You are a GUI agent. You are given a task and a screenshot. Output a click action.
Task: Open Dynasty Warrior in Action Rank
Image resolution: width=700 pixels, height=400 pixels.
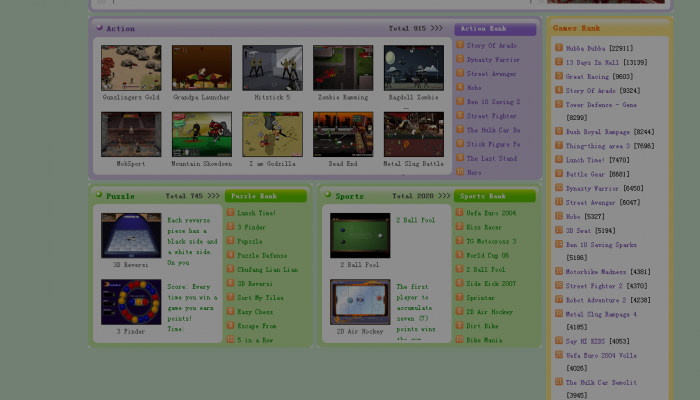[492, 60]
